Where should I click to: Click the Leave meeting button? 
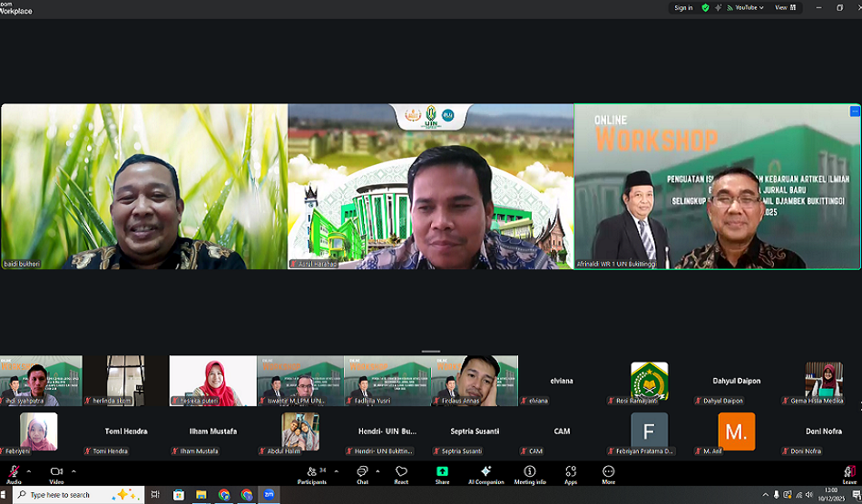848,474
